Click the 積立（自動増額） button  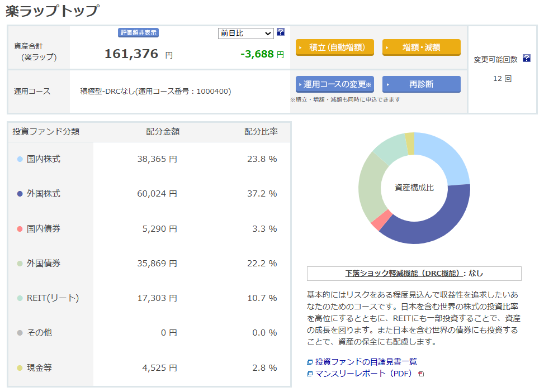(x=334, y=47)
